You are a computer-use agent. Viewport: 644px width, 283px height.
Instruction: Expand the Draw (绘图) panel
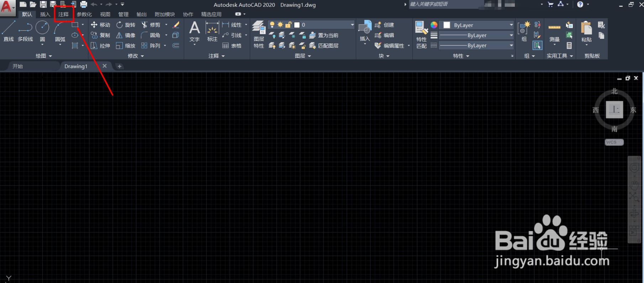point(44,56)
